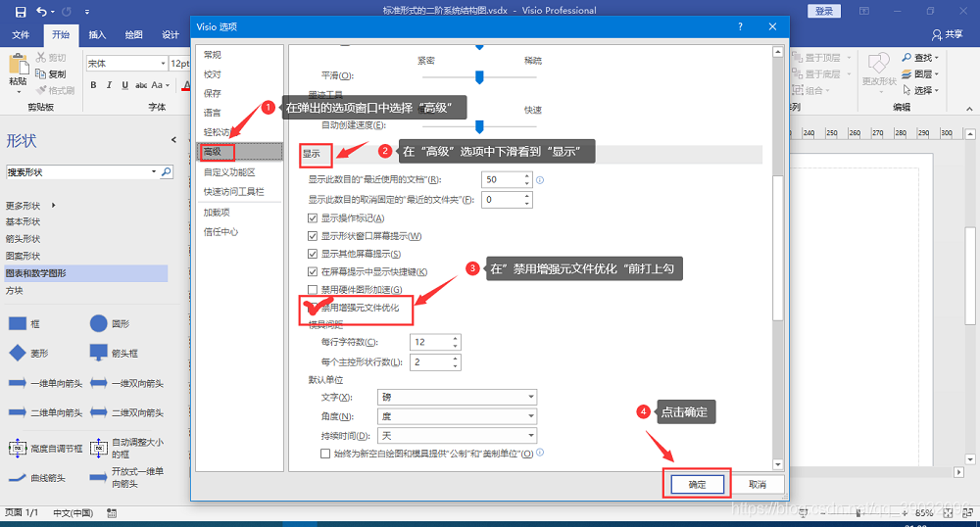Screen dimensions: 980x527
Task: Click the 确定 button
Action: 698,485
